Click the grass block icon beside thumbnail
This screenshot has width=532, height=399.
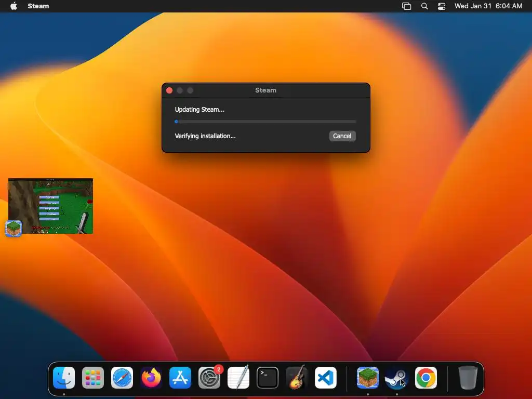point(14,228)
